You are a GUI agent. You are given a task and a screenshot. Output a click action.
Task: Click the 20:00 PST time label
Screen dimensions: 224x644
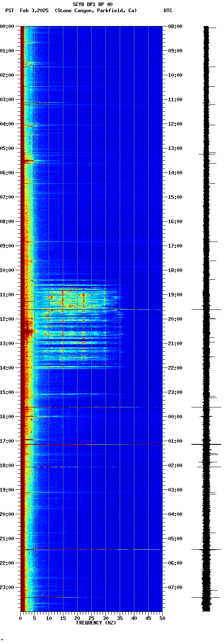pos(7,514)
